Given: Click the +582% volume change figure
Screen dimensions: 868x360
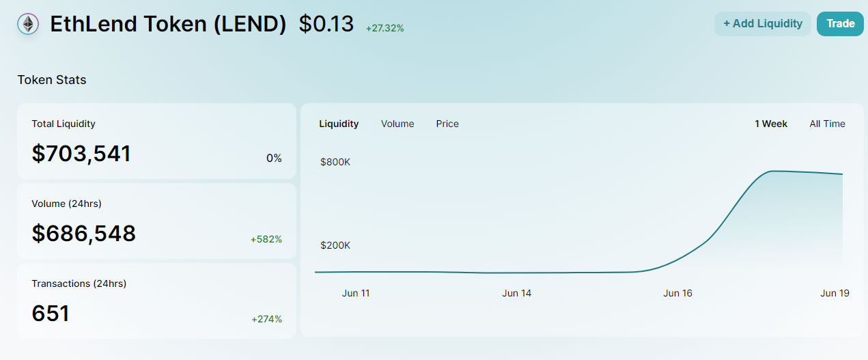Looking at the screenshot, I should click(x=266, y=239).
